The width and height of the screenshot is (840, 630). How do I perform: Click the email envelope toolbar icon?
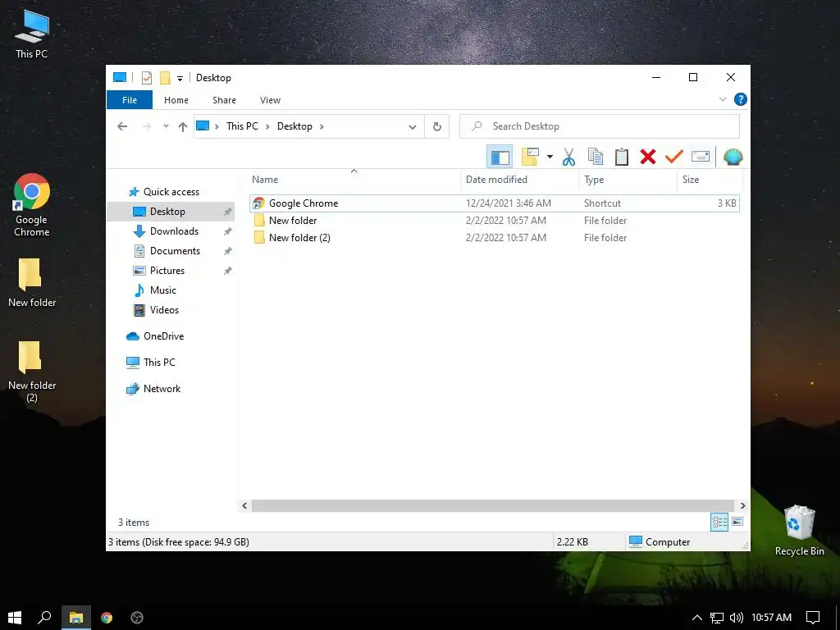(x=701, y=157)
